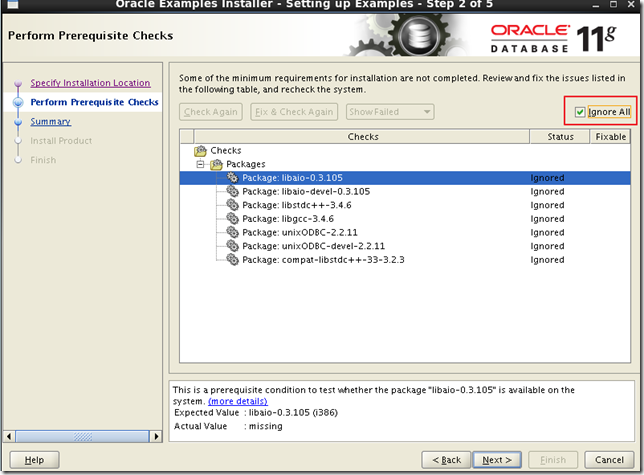This screenshot has width=644, height=475.
Task: Select row Package: compat-libstdc++-33-3.2.3
Action: tap(405, 260)
